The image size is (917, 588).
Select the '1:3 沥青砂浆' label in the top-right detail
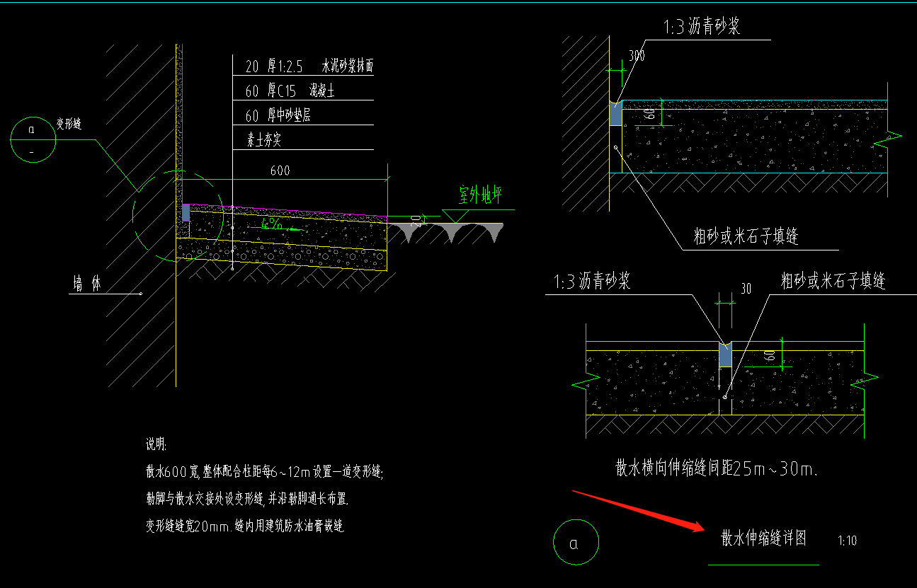(702, 28)
